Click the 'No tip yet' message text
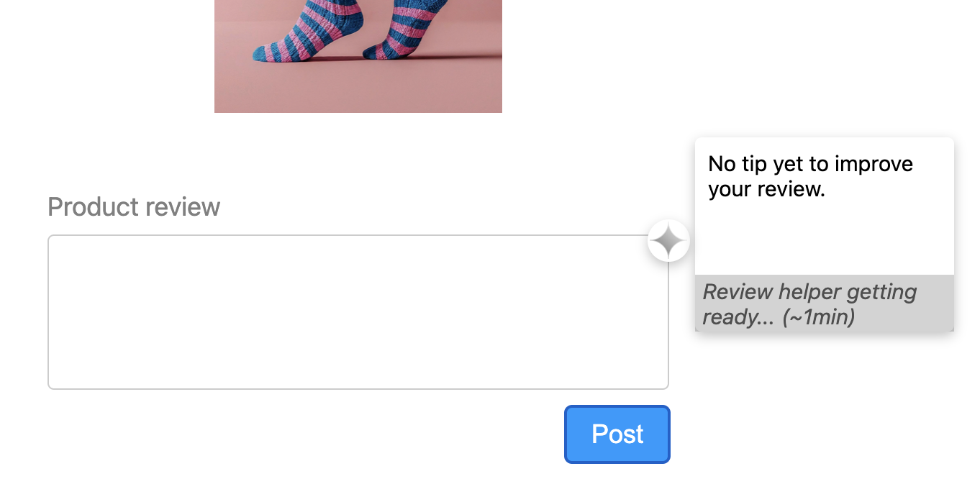The width and height of the screenshot is (980, 502). coord(810,176)
